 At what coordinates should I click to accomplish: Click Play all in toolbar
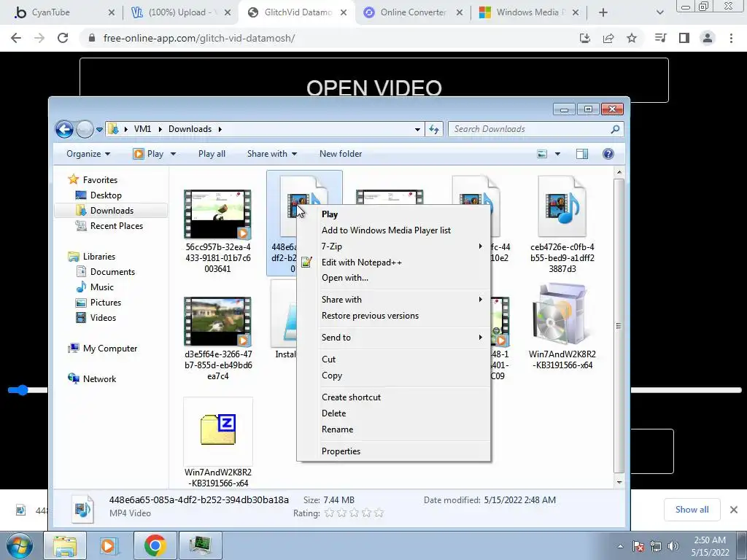[212, 154]
